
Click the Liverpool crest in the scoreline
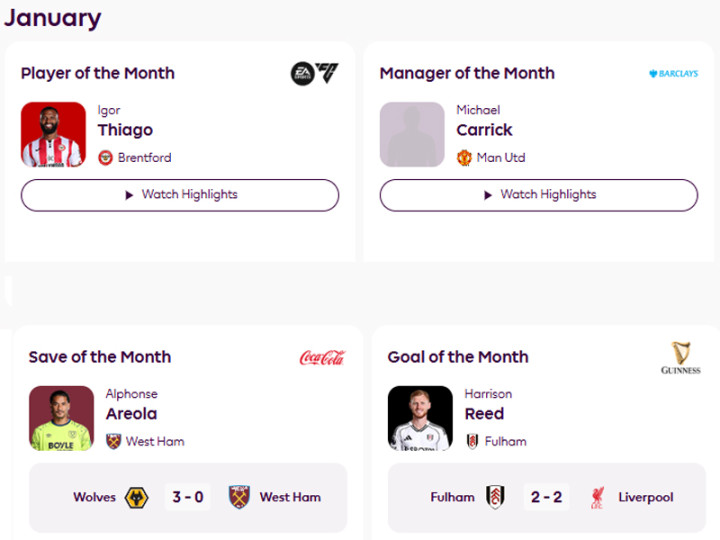click(597, 497)
